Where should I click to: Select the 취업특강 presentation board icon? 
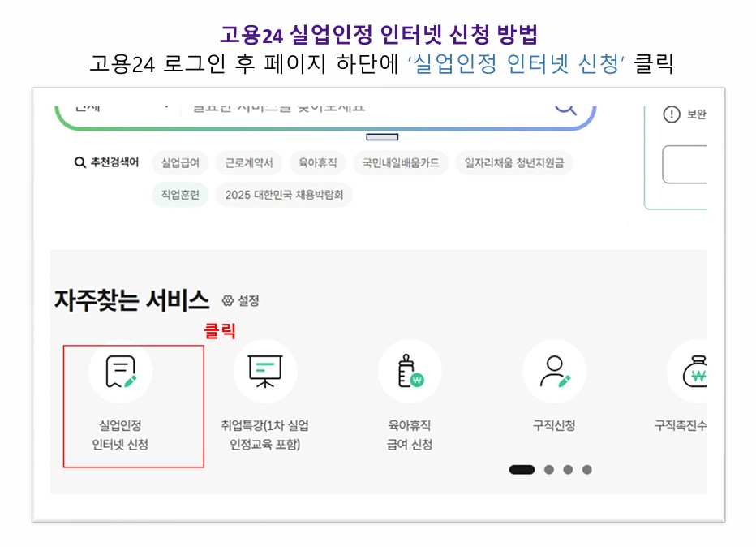265,372
